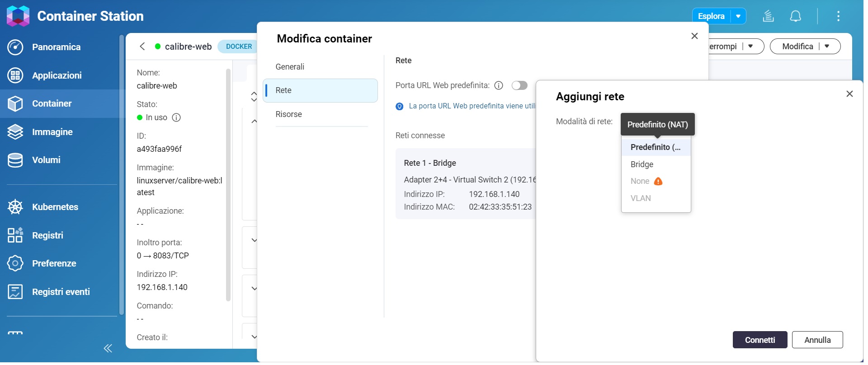Toggle the Porta URL Web predefinita switch
The image size is (868, 365).
[519, 85]
